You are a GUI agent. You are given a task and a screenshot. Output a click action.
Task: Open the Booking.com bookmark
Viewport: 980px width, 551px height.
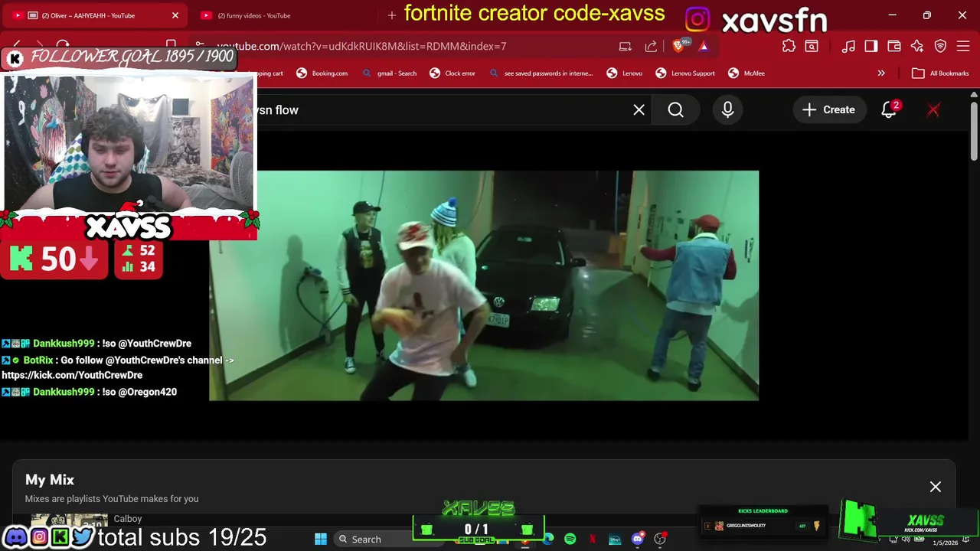pos(322,73)
